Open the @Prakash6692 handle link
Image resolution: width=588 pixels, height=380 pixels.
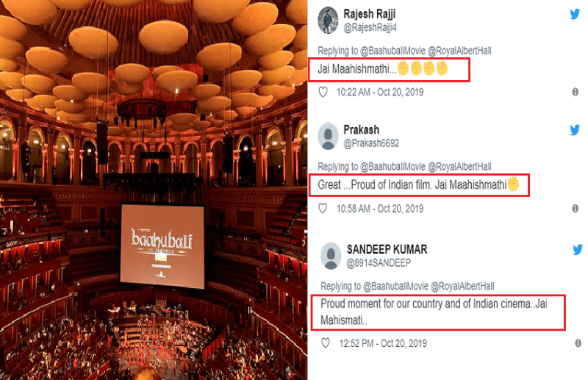(x=371, y=143)
